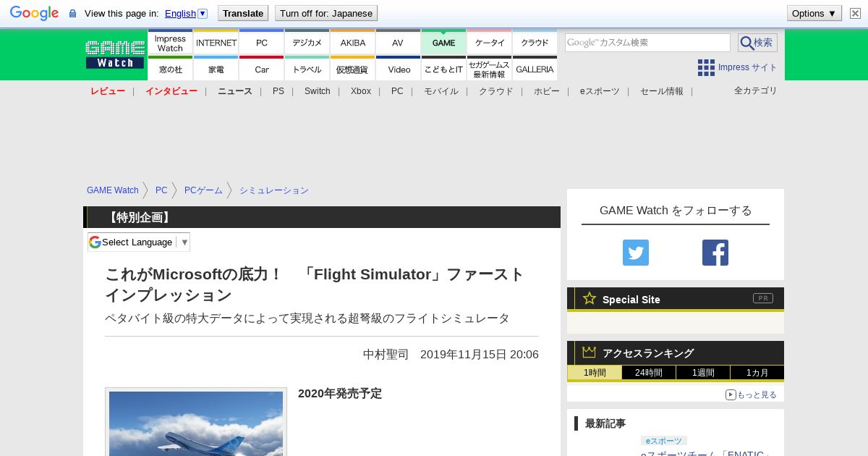
Task: Open the クラウド site tab
Action: 535,43
